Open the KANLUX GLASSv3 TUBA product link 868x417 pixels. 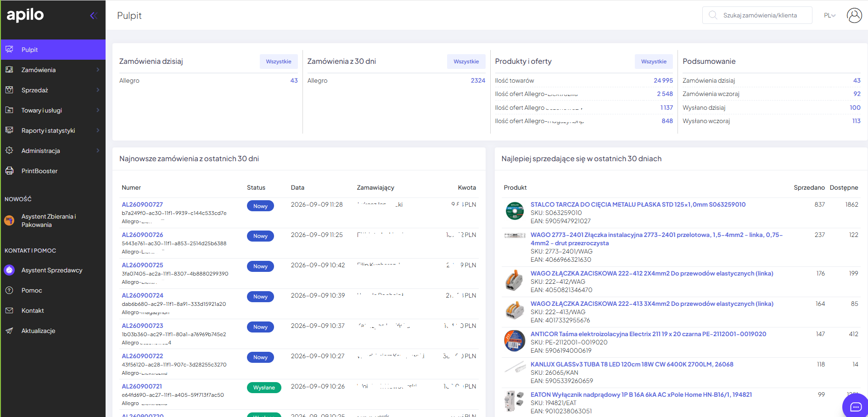(632, 364)
